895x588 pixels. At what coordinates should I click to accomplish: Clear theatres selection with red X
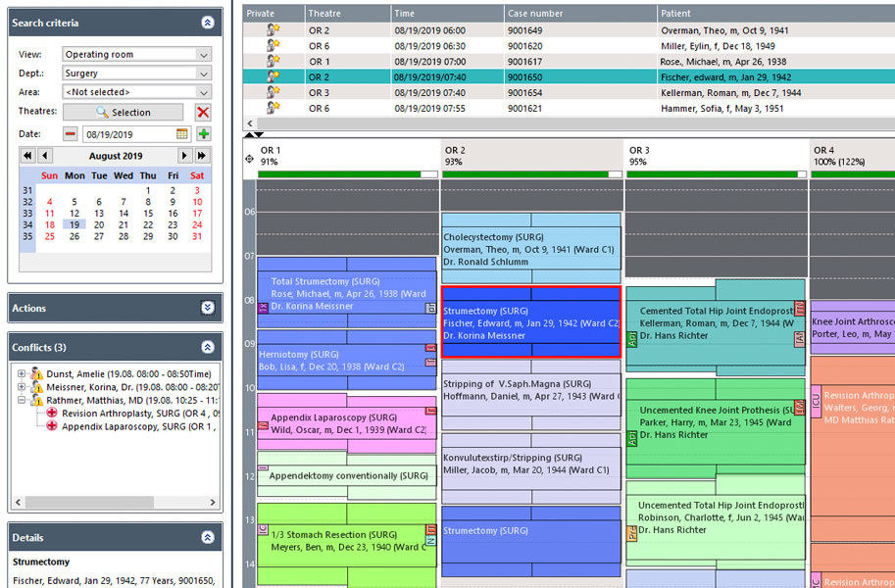pyautogui.click(x=203, y=113)
